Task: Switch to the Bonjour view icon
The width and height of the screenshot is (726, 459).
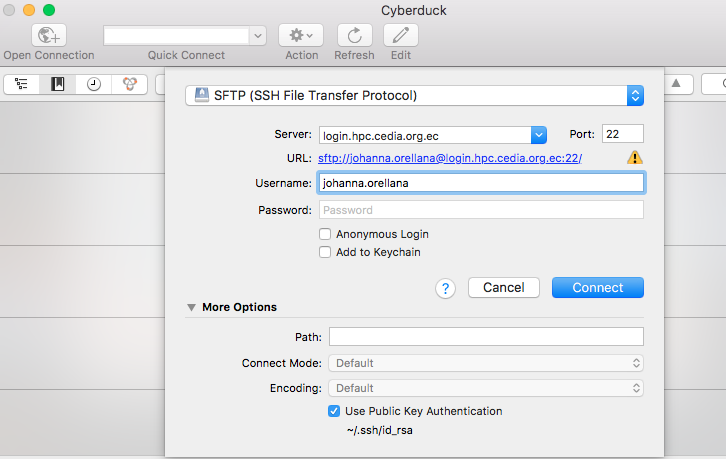Action: click(x=129, y=84)
